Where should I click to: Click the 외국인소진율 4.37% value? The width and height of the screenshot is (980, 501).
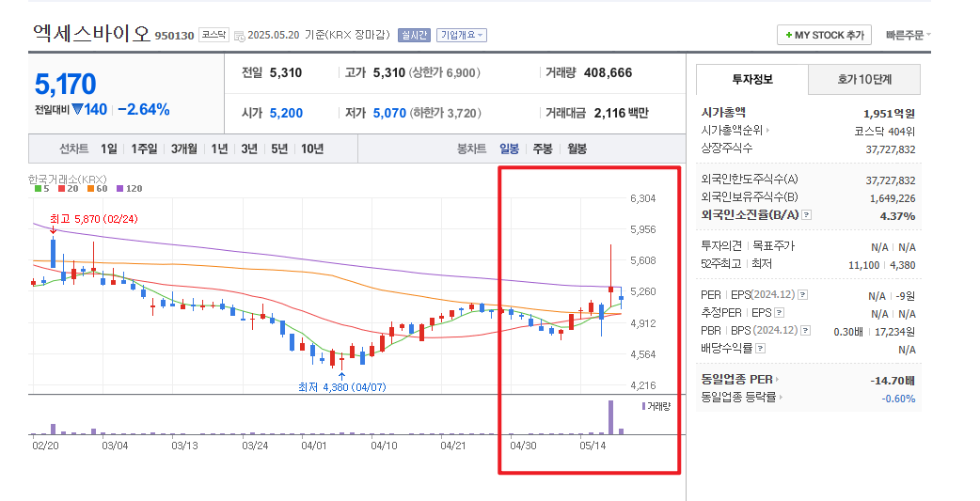(x=897, y=215)
